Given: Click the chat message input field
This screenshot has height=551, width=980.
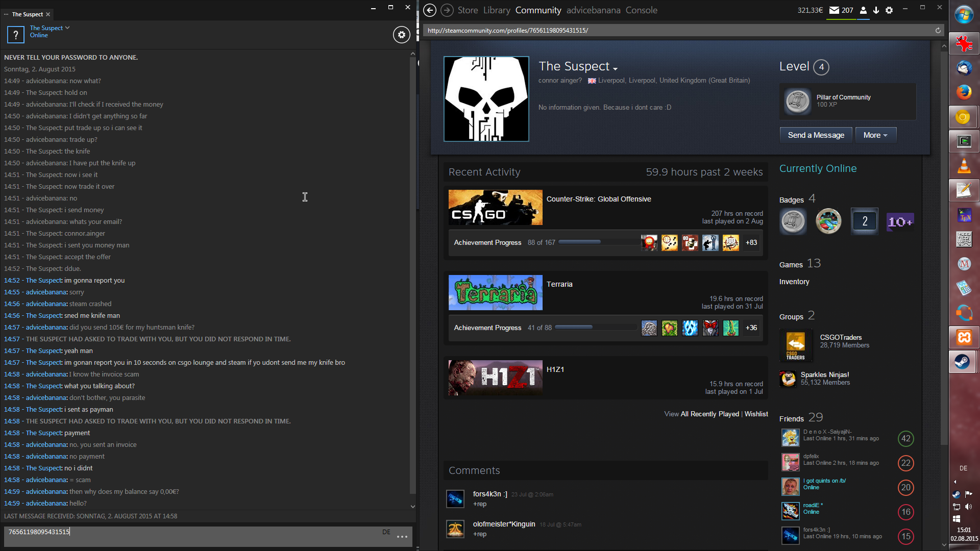Looking at the screenshot, I should point(194,536).
